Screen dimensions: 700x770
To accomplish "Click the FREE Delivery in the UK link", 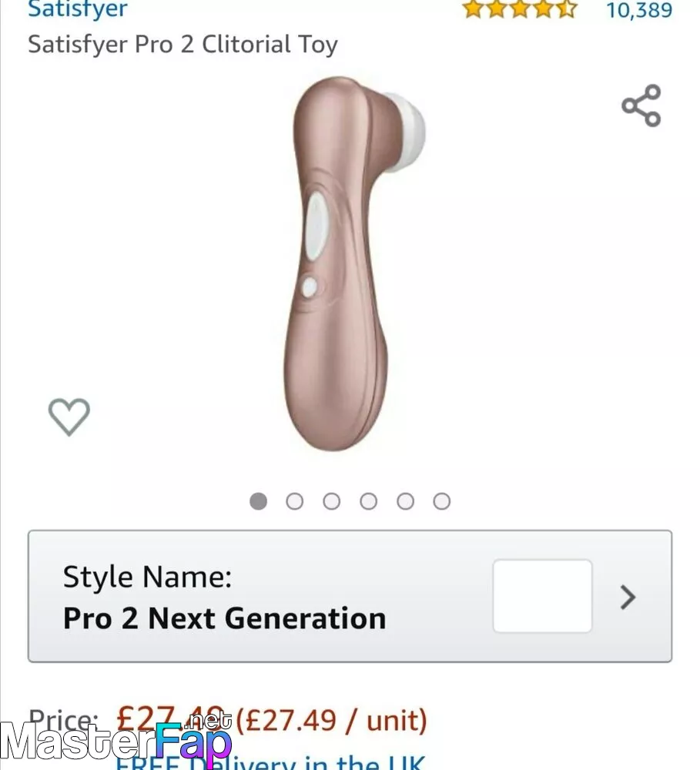I will tap(270, 762).
